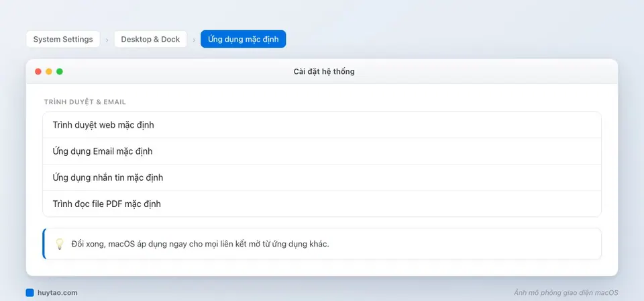Select Ứng dụng nhắn tin mặc định row

322,177
